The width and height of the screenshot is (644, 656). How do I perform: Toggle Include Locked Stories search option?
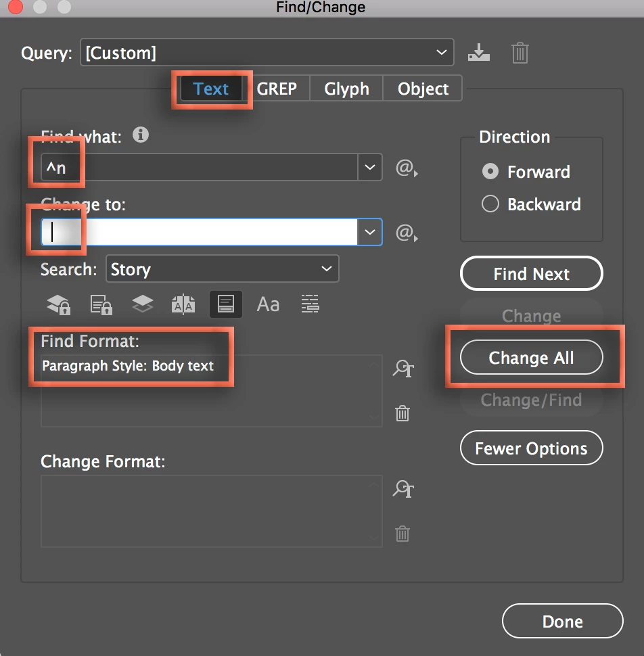point(101,304)
